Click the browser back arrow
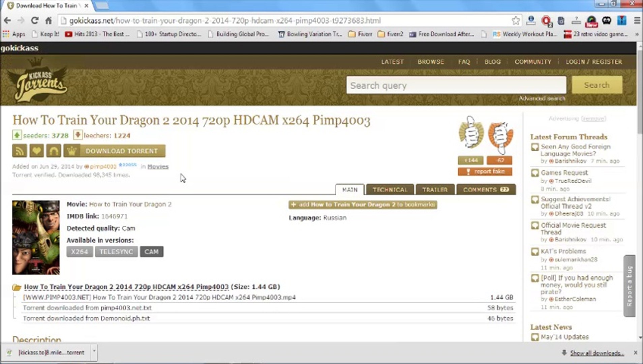Viewport: 643px width, 364px height. pos(7,21)
